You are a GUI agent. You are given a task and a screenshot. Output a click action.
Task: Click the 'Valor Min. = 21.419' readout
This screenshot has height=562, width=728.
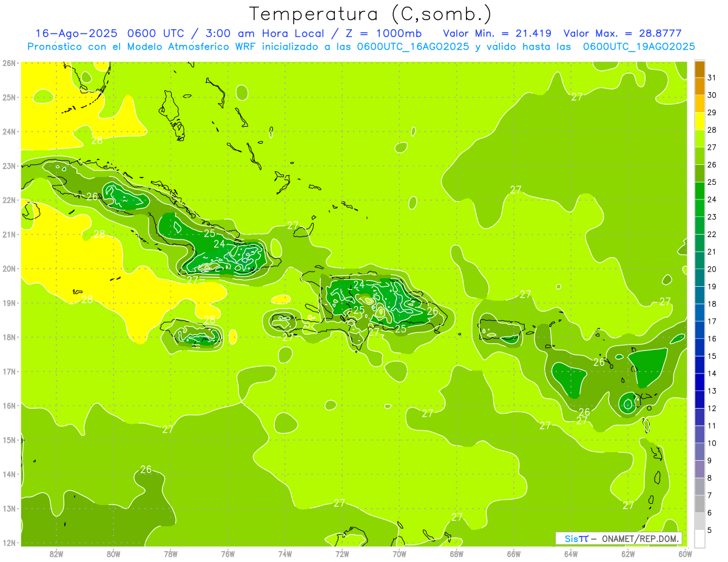point(497,33)
